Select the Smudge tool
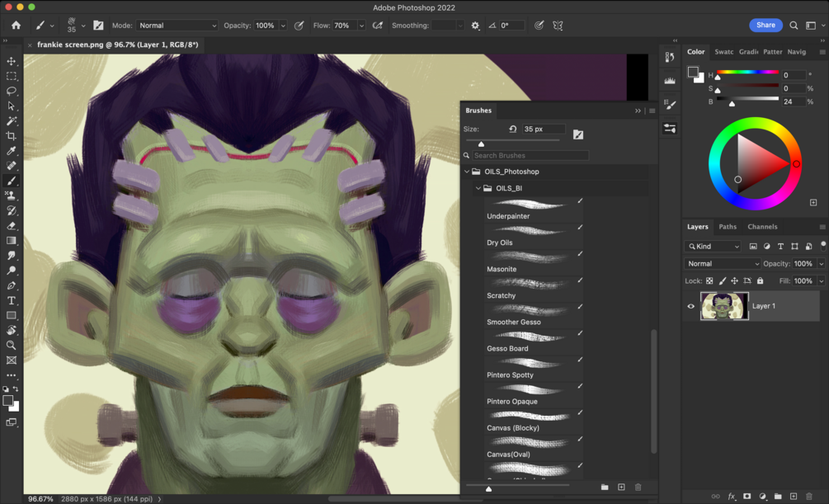Screen dimensions: 829x504 click(11, 256)
